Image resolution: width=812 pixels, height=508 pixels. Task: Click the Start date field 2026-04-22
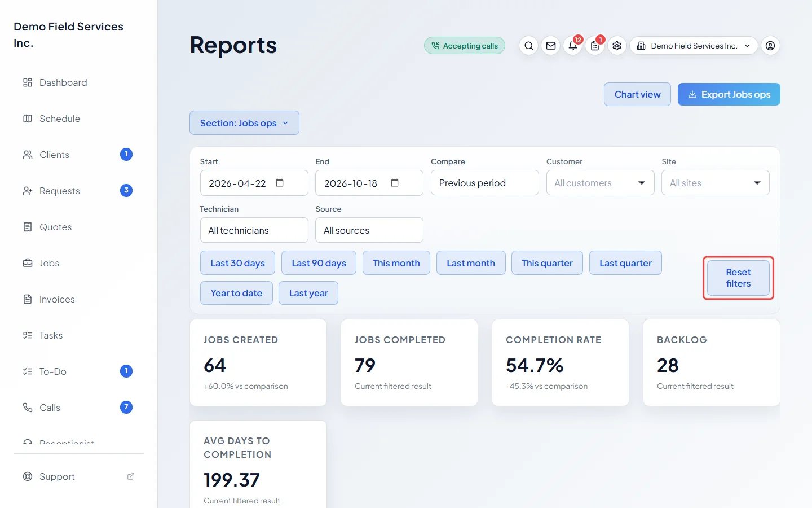point(254,183)
